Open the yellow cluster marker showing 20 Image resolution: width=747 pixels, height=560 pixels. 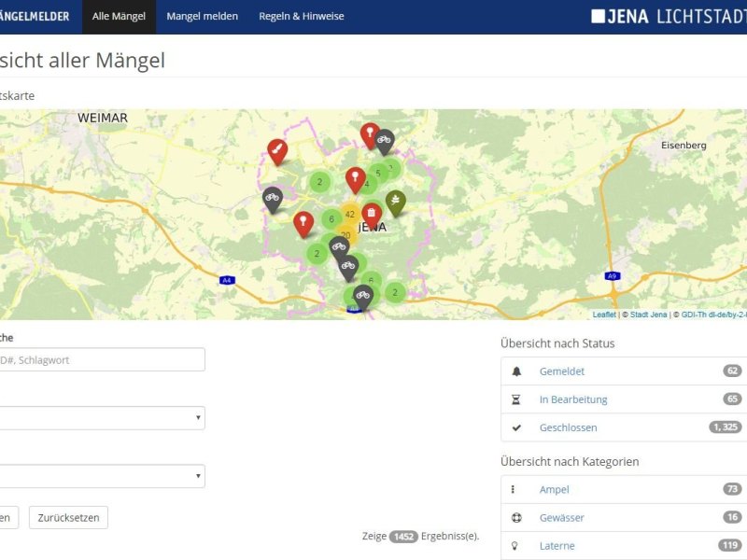(x=345, y=235)
